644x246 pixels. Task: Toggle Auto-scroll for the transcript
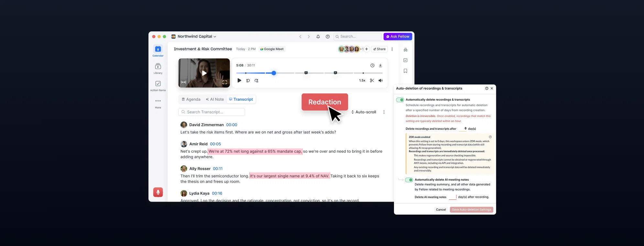click(x=364, y=112)
